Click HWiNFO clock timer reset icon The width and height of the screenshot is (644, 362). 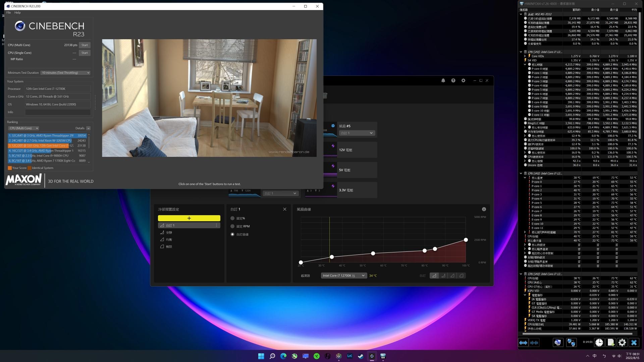[x=599, y=343]
